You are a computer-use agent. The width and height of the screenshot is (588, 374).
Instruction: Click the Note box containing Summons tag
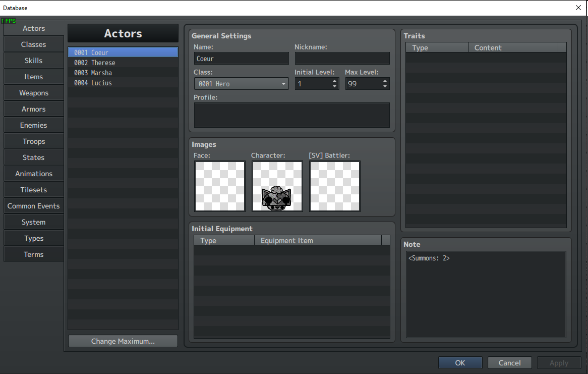pyautogui.click(x=486, y=294)
